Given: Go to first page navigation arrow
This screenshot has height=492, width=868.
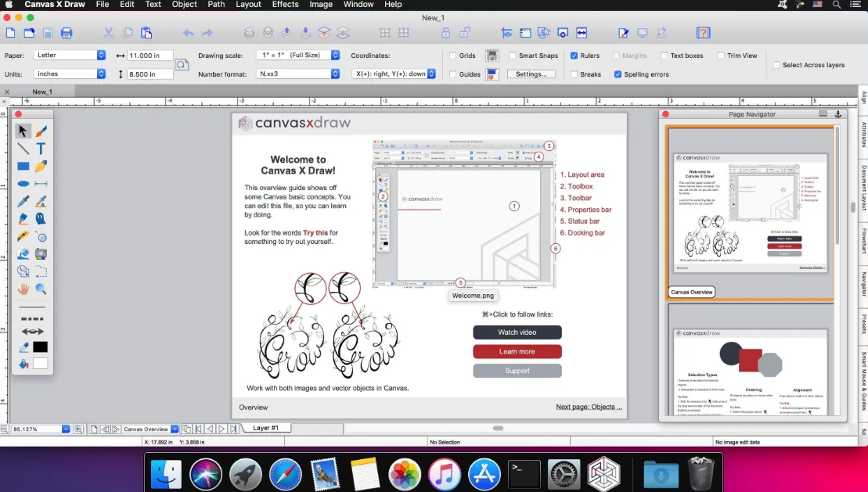Looking at the screenshot, I should point(198,429).
